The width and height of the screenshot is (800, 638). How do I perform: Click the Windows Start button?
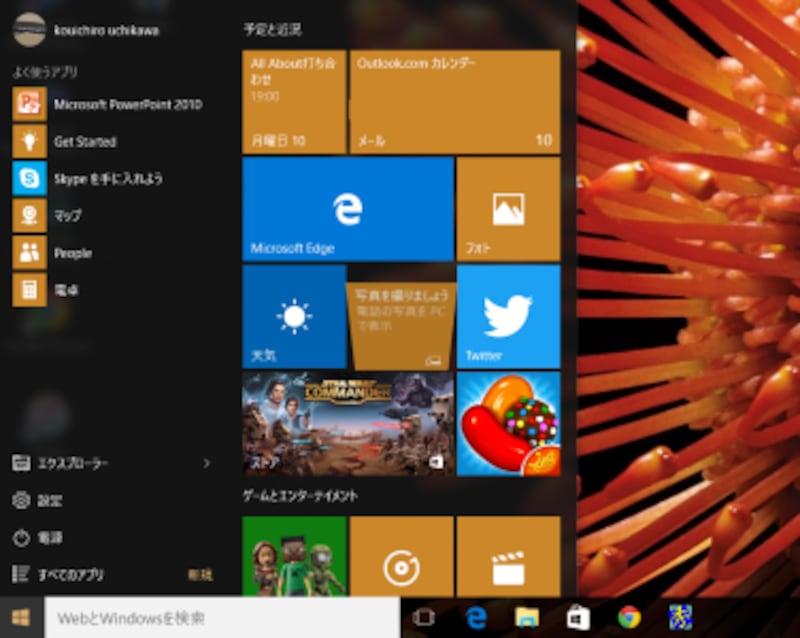click(x=21, y=618)
